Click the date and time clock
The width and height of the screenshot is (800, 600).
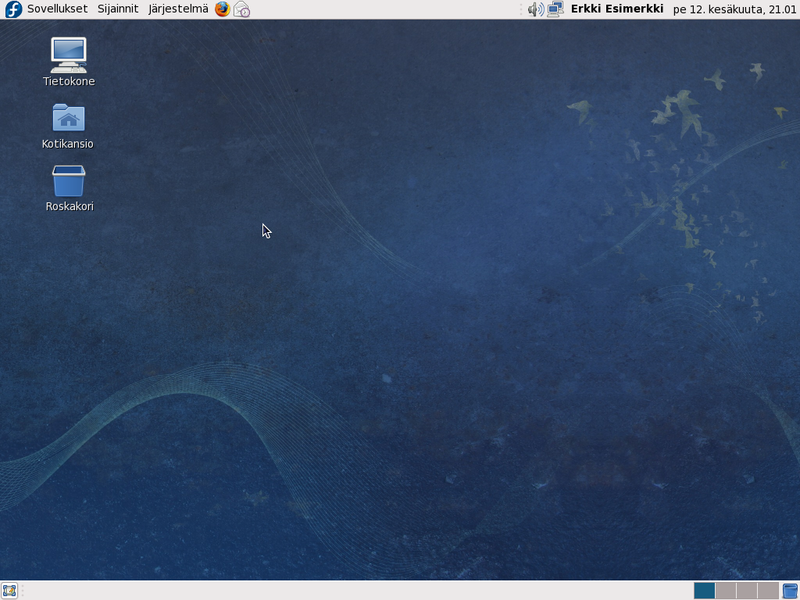coord(734,9)
